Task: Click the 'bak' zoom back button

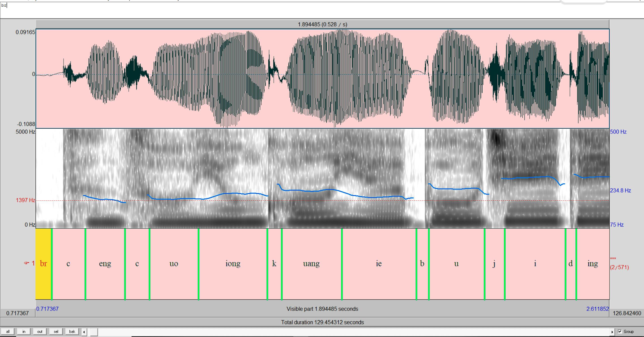Action: 72,331
